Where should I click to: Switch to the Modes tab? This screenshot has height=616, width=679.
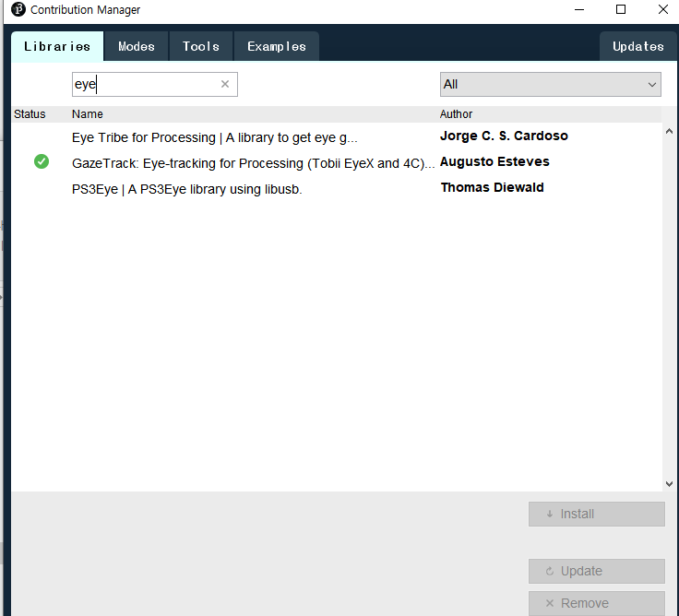pos(137,46)
